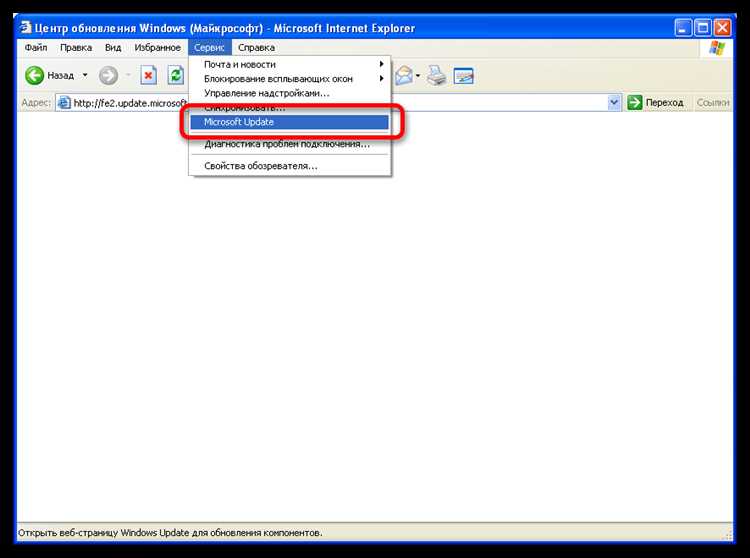Viewport: 750px width, 558px height.
Task: Expand the Почта и новости submenu
Action: point(289,65)
